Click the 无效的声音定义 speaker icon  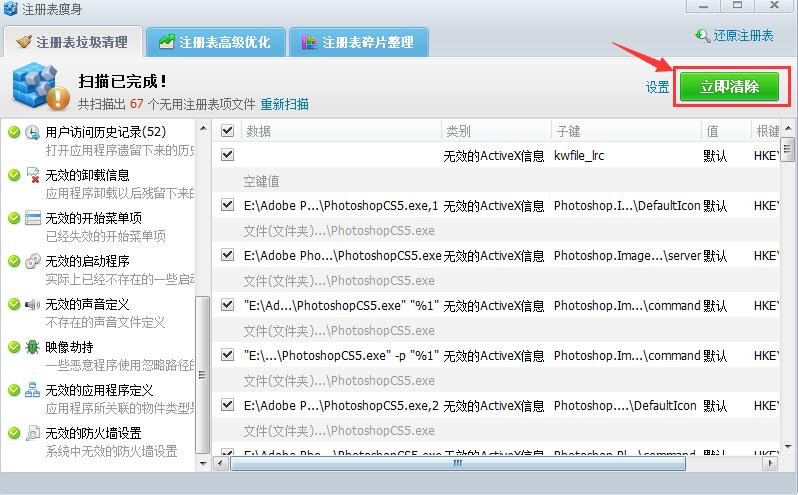(33, 304)
